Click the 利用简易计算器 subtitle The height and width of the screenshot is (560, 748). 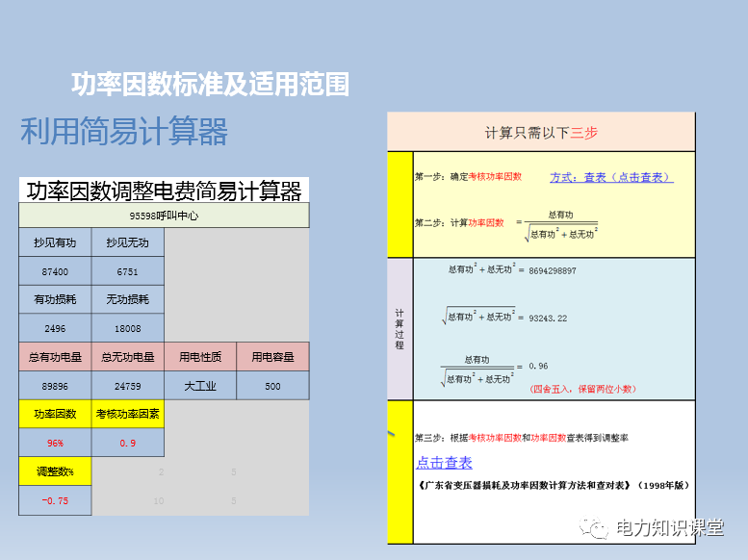(x=123, y=131)
